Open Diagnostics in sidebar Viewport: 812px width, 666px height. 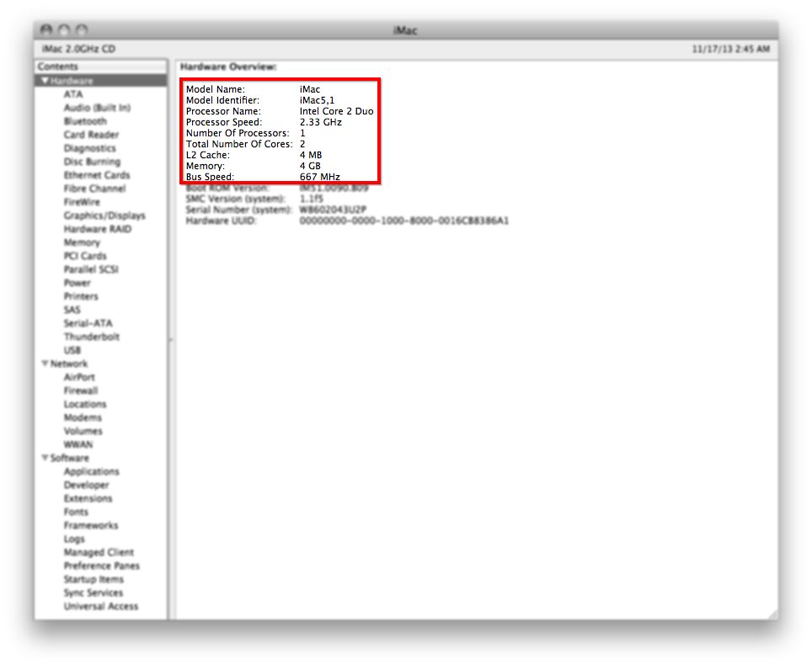point(89,148)
